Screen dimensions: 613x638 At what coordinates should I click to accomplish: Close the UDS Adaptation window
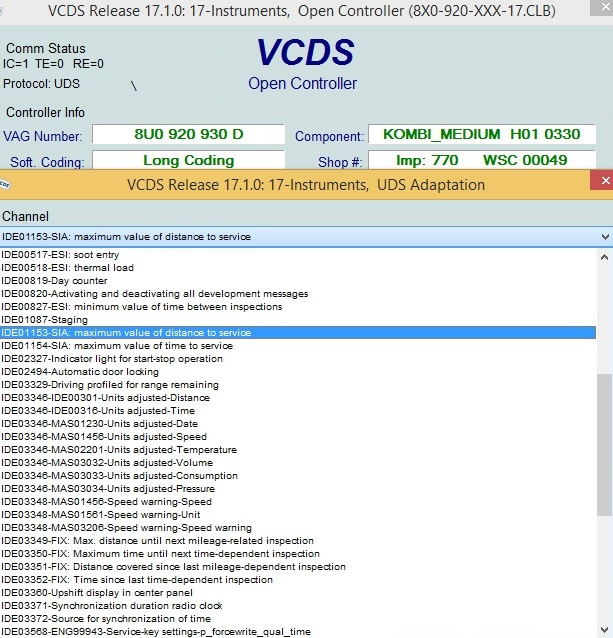click(604, 180)
